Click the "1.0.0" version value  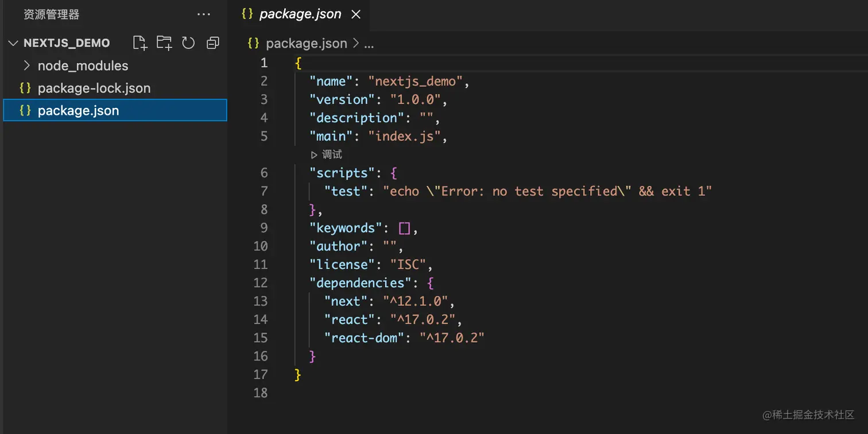click(x=416, y=99)
